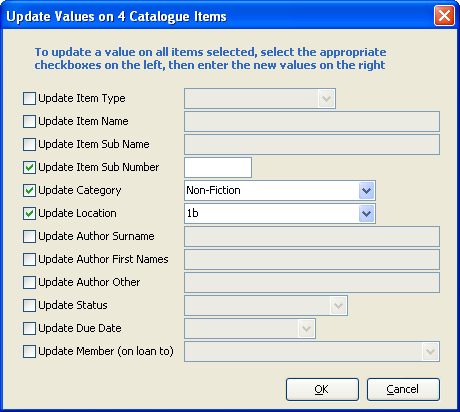The width and height of the screenshot is (460, 412).
Task: Expand the 1b location dropdown
Action: (x=366, y=213)
